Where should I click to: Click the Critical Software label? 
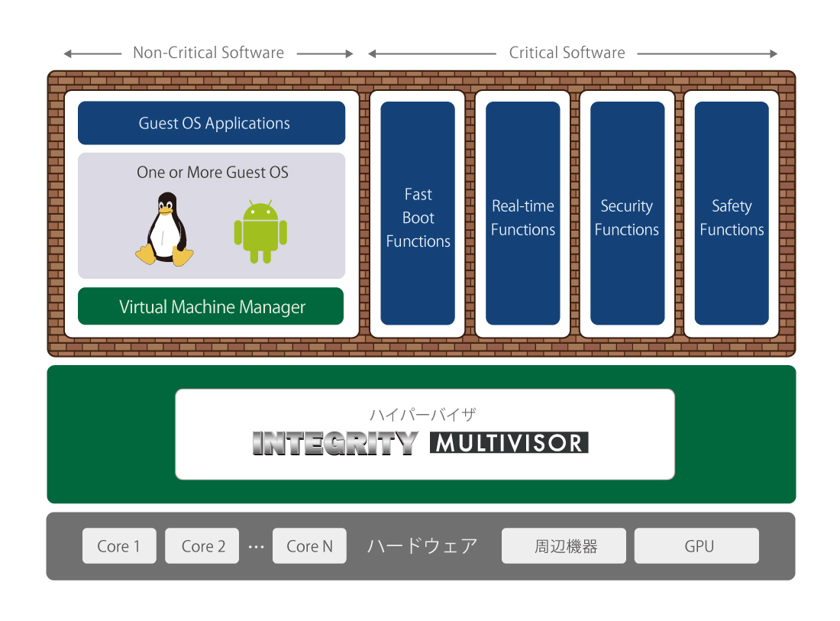(x=567, y=53)
